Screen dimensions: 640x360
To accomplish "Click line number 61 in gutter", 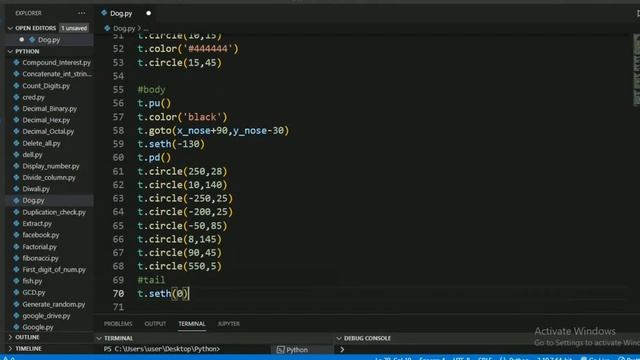I will click(x=118, y=171).
